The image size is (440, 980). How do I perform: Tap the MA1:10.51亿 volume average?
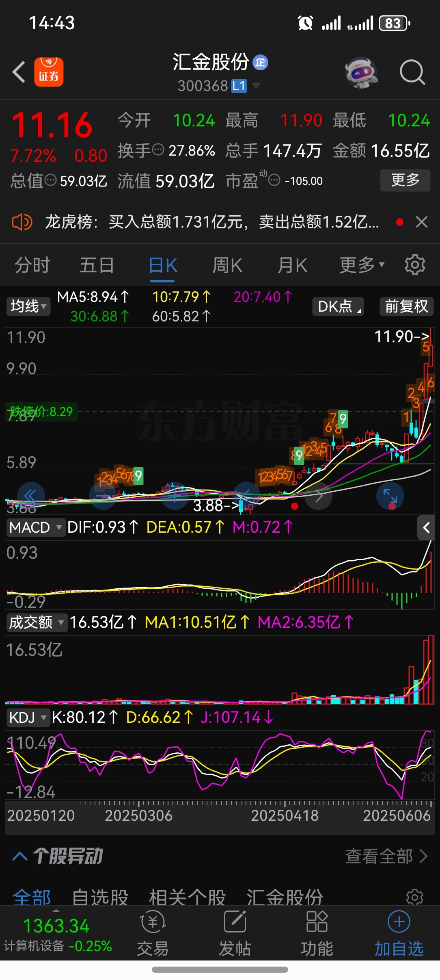click(198, 622)
